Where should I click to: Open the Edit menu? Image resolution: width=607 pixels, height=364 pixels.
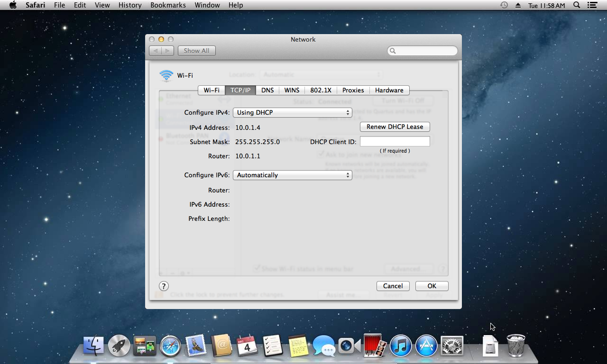tap(80, 5)
